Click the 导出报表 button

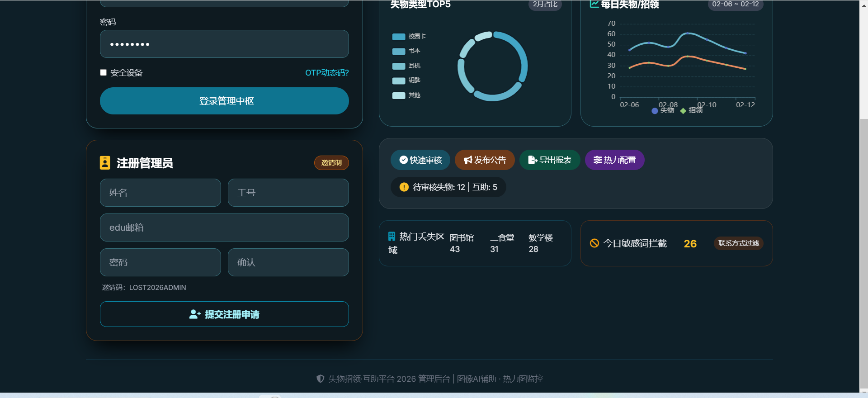550,160
